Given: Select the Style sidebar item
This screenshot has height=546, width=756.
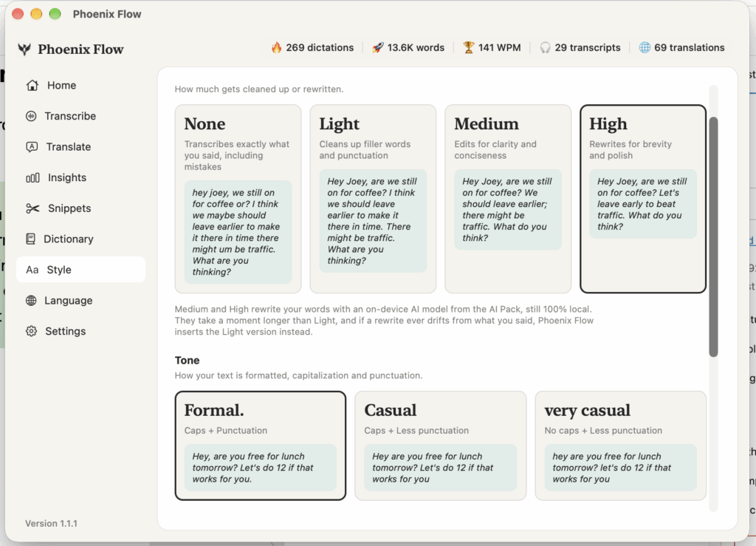Looking at the screenshot, I should pos(80,270).
